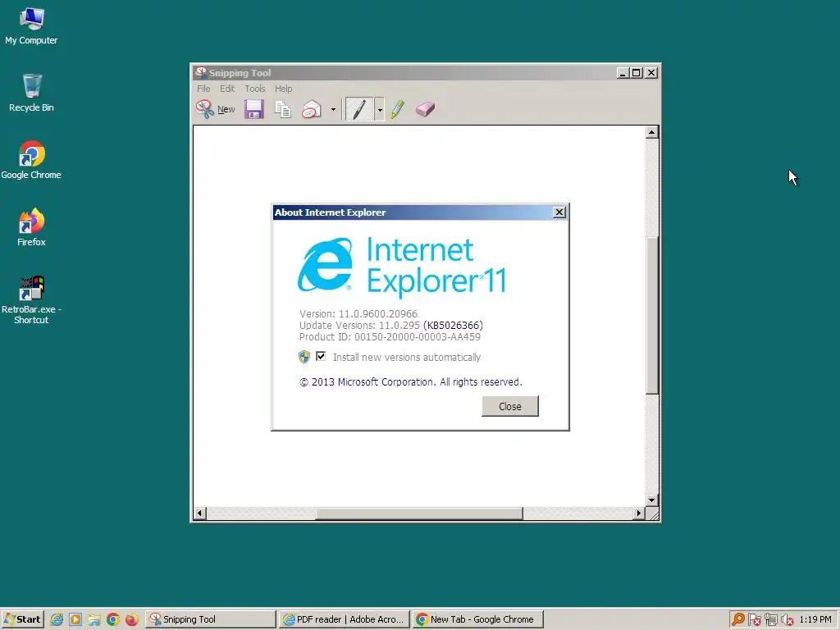Launch Firefox from quick launch
840x630 pixels.
coord(132,619)
